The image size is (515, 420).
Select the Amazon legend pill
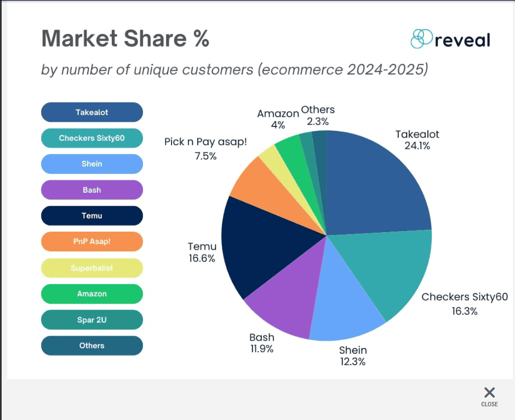click(x=92, y=294)
